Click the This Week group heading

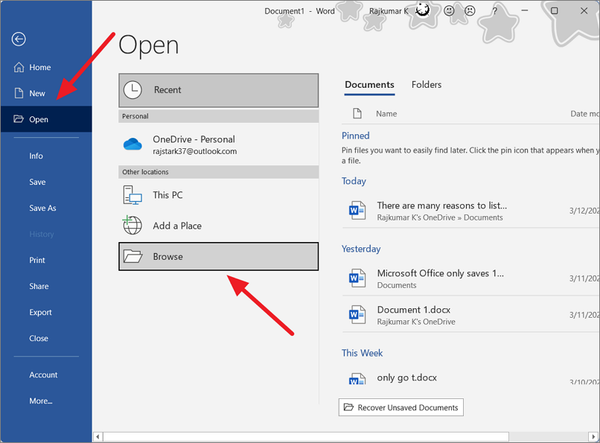click(362, 353)
